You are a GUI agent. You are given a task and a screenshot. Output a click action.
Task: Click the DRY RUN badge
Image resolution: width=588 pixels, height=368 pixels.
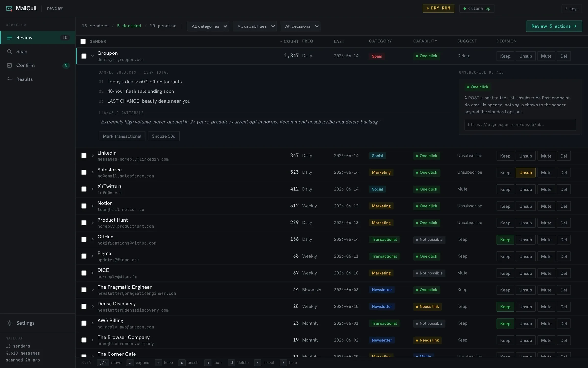tap(438, 8)
